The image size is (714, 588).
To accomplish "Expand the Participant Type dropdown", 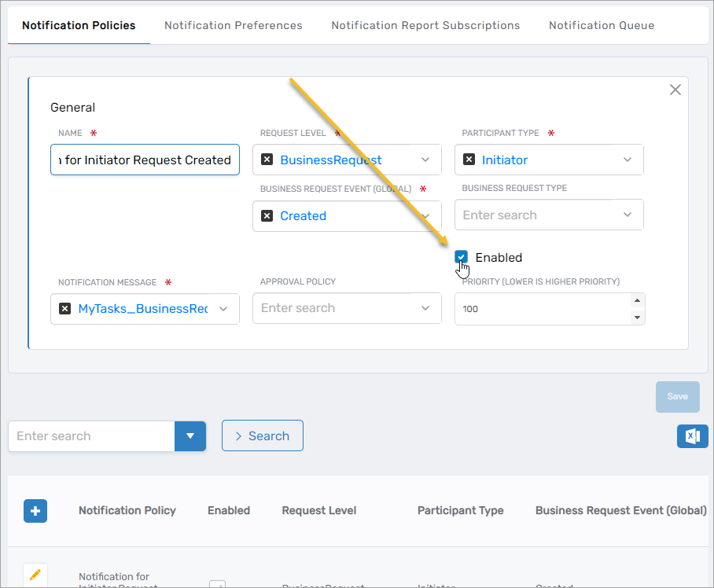I will 628,160.
